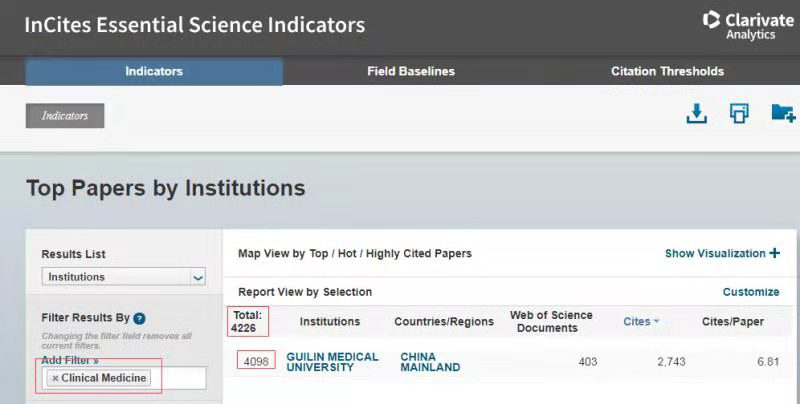Click the cites per paper value 6.81

click(x=768, y=362)
